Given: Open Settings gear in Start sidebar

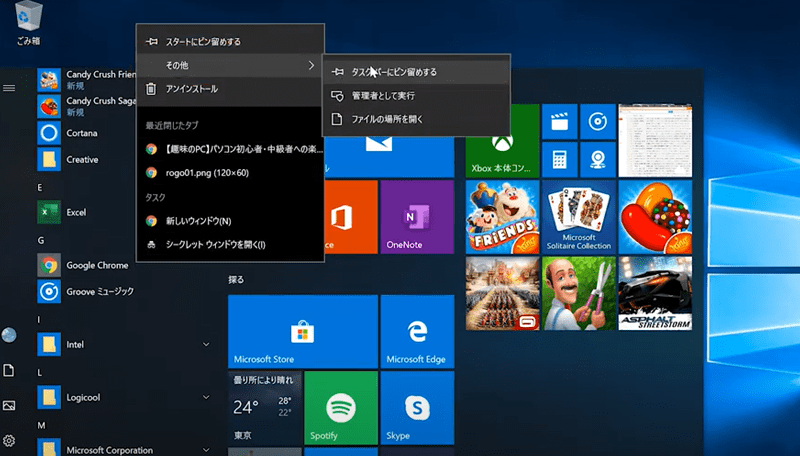Looking at the screenshot, I should click(x=9, y=440).
